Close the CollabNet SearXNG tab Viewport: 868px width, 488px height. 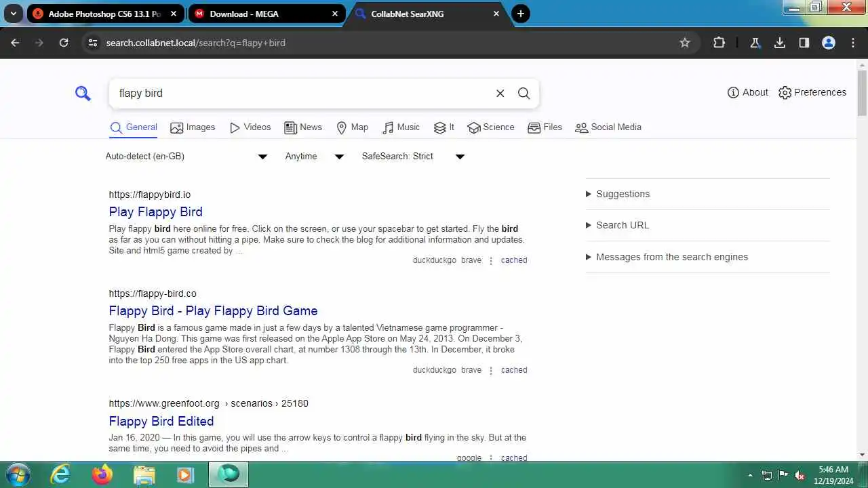pos(496,14)
